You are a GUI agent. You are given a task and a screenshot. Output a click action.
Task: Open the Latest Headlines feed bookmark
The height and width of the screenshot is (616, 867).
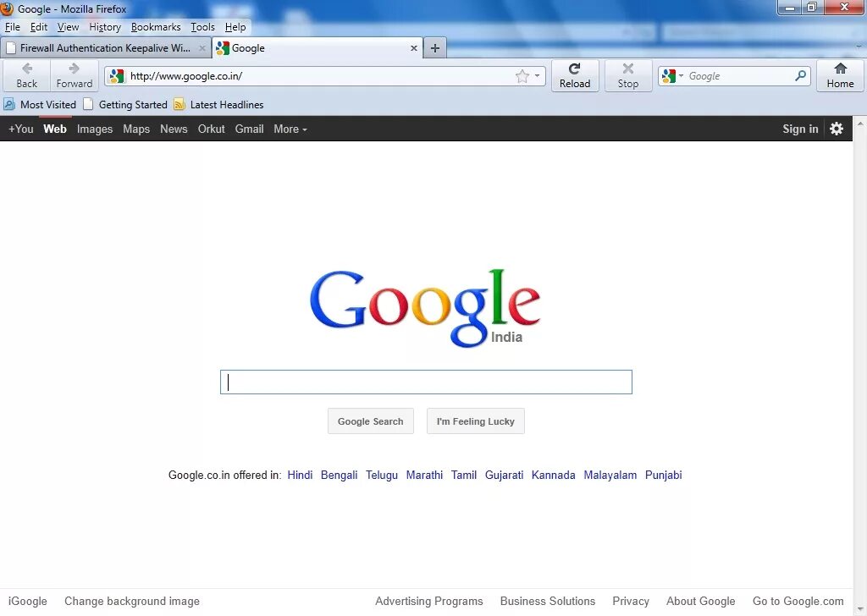click(218, 104)
